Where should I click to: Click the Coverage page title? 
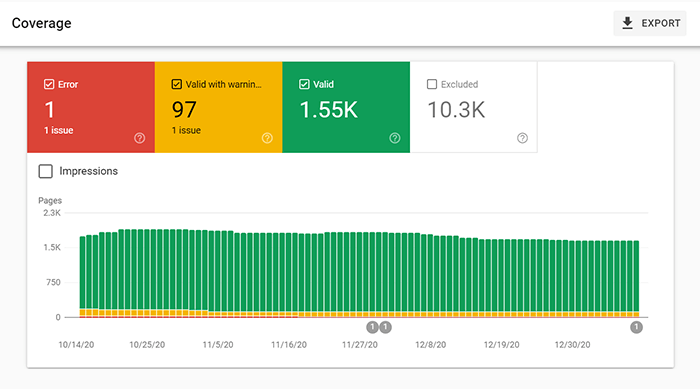tap(42, 23)
